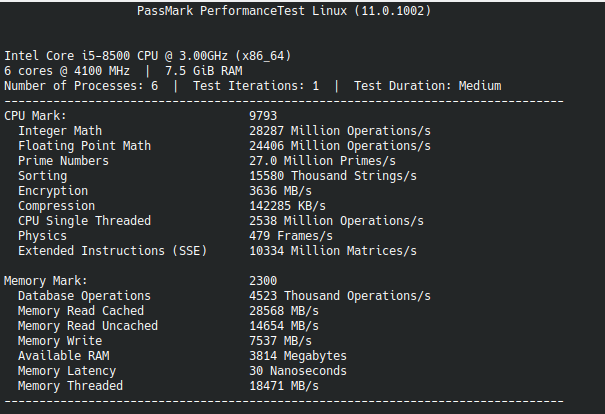
Task: Click the 'Extended Instructions (SSE)' label
Action: tap(112, 251)
